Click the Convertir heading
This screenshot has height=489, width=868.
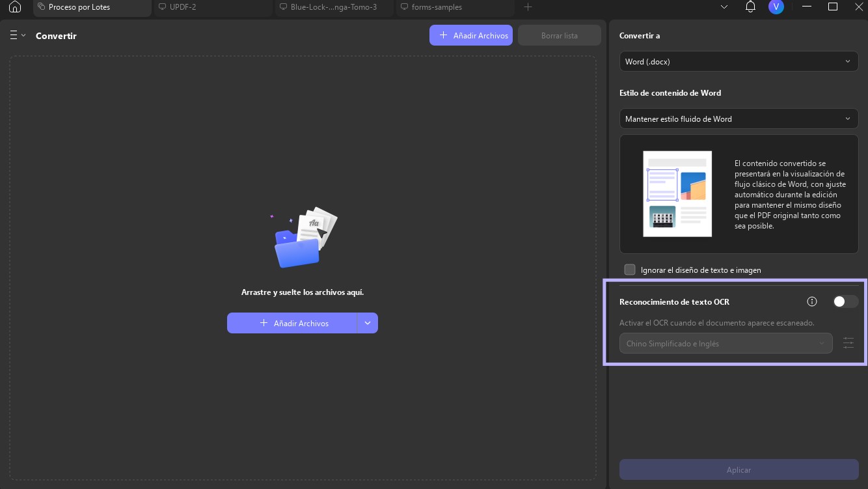pos(56,36)
